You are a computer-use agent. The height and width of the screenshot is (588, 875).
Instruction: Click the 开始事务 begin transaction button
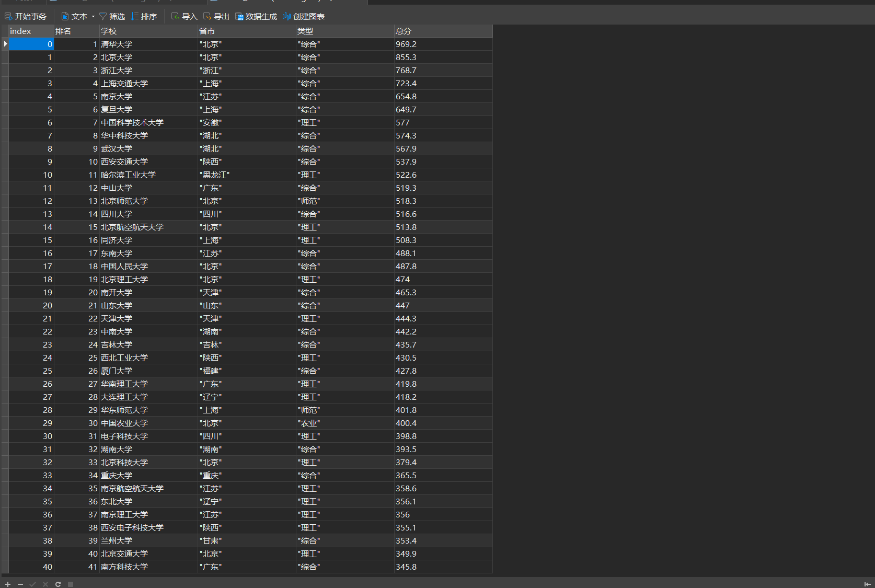(x=26, y=16)
